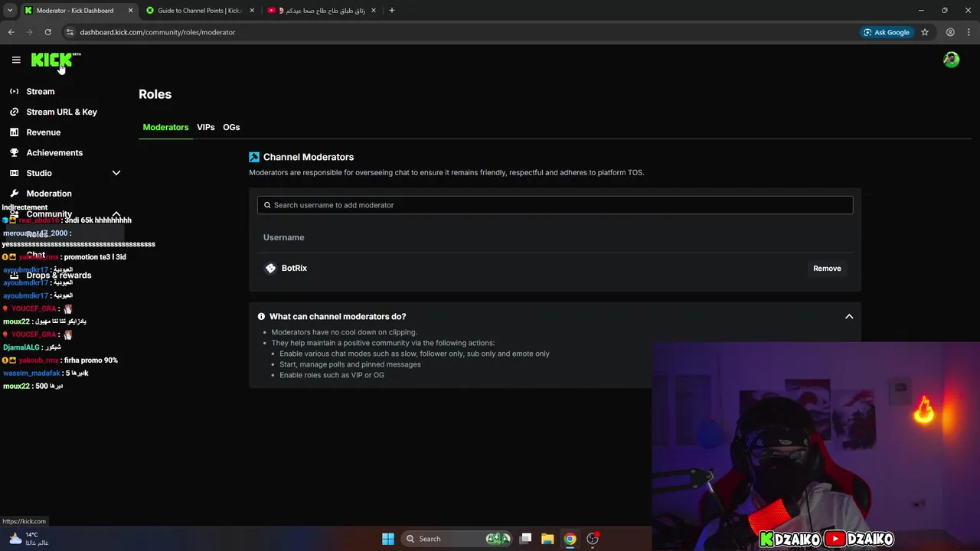Image resolution: width=980 pixels, height=551 pixels.
Task: Click the Channel Moderators sword icon
Action: [x=254, y=157]
